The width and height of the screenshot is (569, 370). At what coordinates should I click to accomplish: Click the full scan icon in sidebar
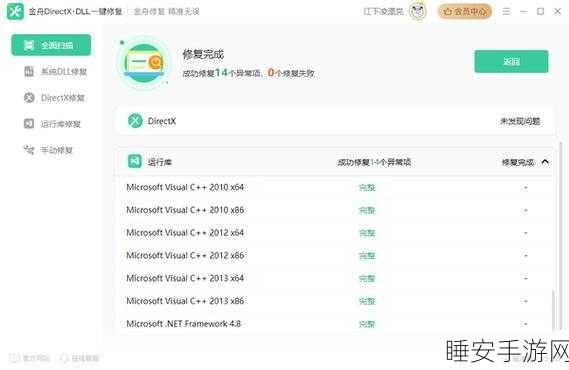(29, 45)
